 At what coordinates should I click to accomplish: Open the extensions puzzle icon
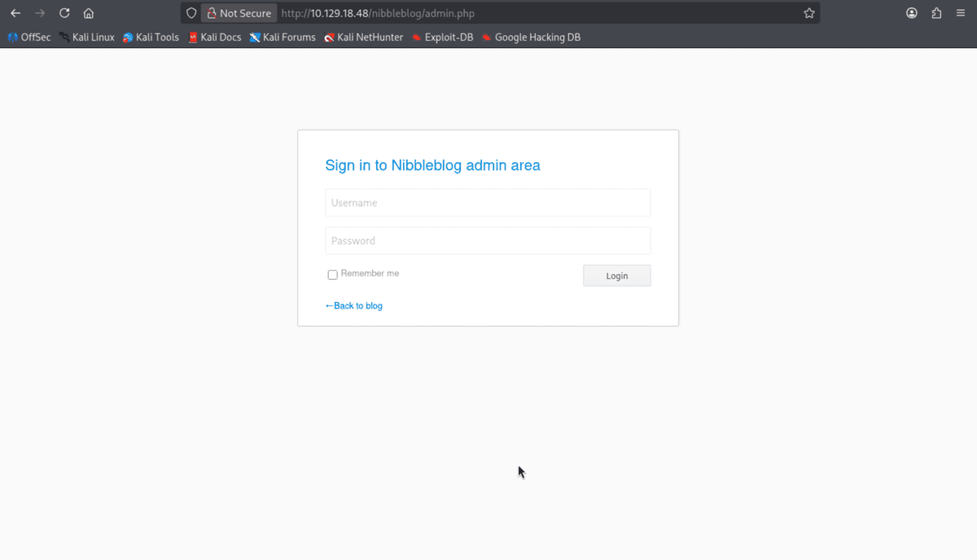[x=936, y=13]
